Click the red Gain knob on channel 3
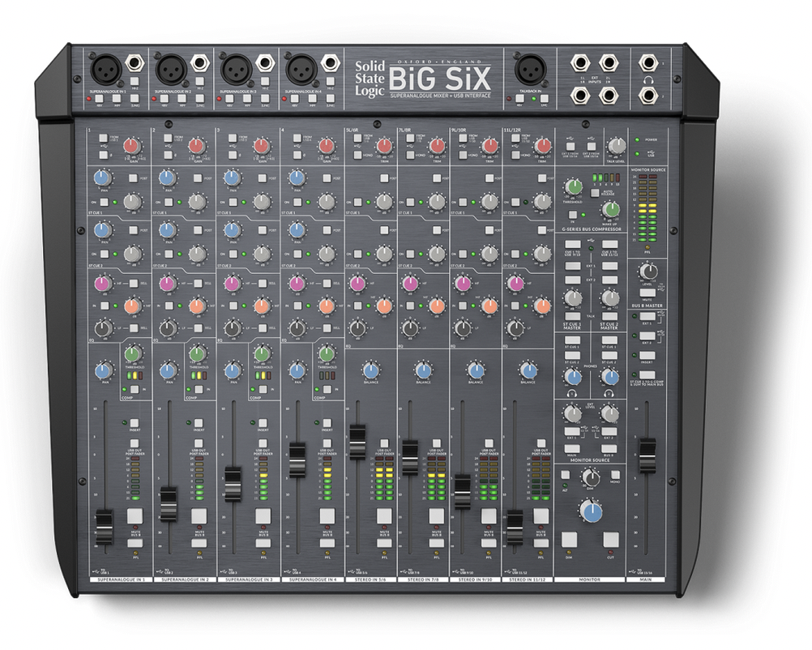Viewport: 812px width, 650px height. [x=262, y=147]
